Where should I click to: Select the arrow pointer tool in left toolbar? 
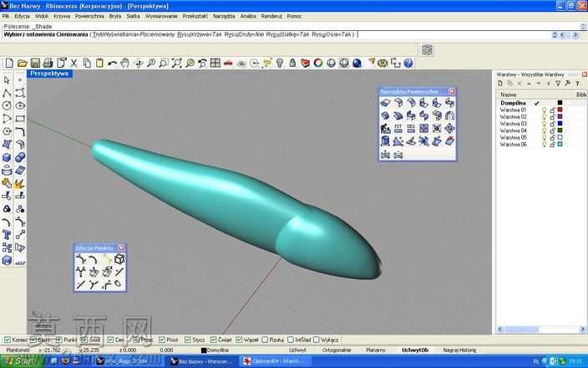click(x=7, y=80)
